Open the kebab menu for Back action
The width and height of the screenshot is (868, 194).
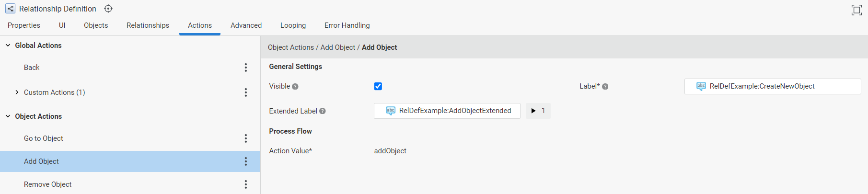[x=246, y=68]
